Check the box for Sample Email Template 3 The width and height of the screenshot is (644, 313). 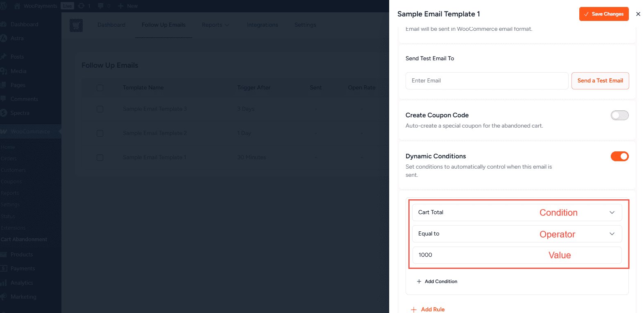[x=100, y=109]
